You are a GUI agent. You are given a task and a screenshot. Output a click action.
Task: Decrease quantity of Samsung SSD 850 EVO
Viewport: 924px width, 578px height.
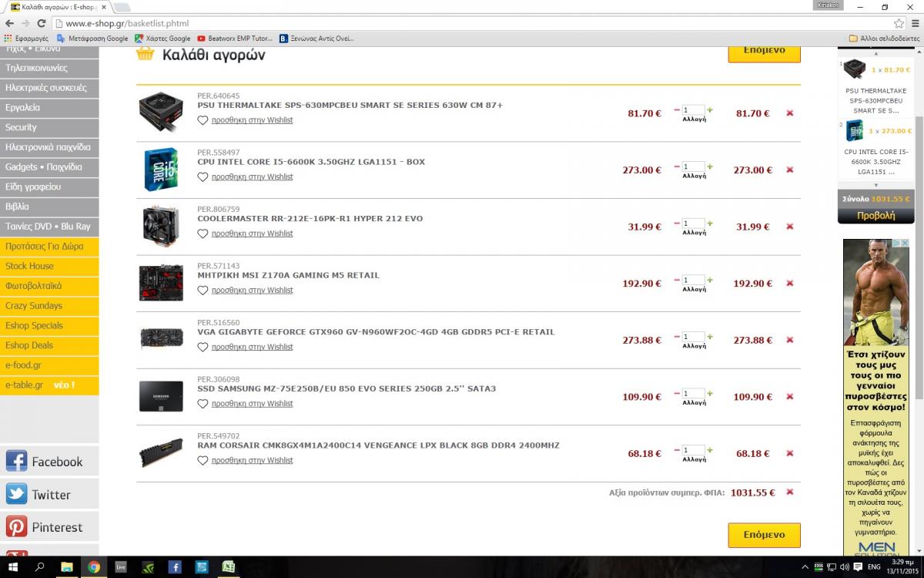[677, 393]
